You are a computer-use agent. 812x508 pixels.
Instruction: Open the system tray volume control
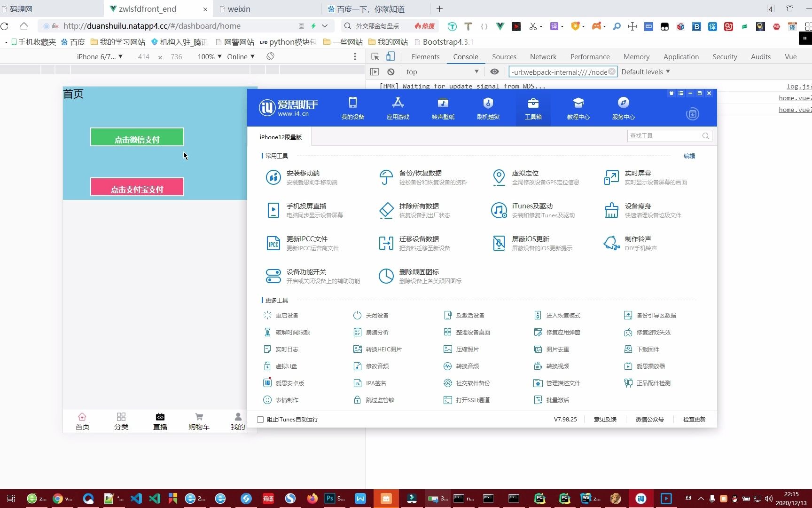click(x=769, y=499)
